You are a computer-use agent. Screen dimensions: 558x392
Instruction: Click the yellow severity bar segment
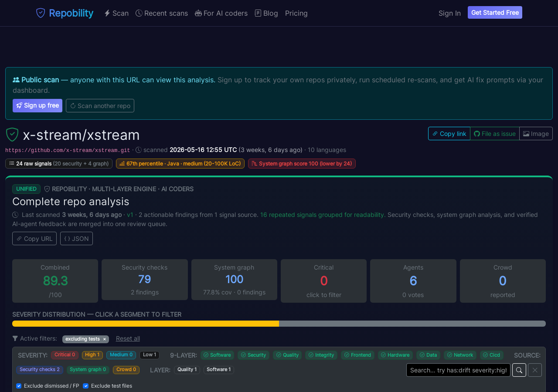pyautogui.click(x=146, y=324)
